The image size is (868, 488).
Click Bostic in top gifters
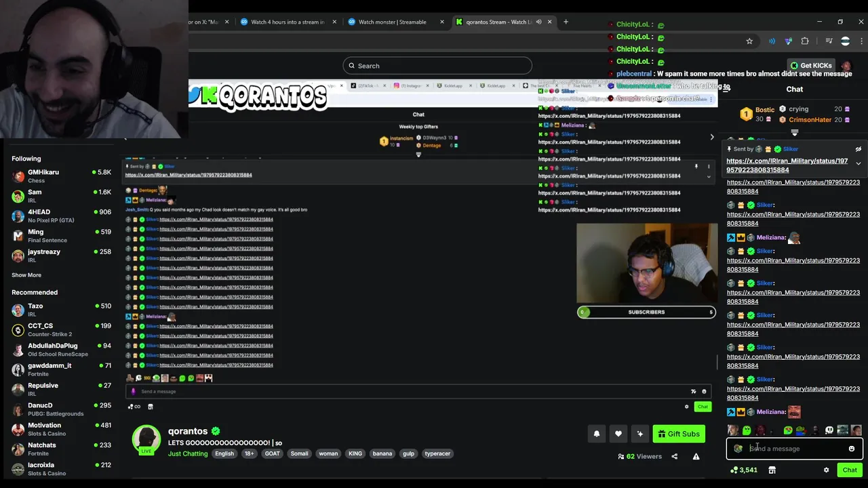tap(765, 110)
